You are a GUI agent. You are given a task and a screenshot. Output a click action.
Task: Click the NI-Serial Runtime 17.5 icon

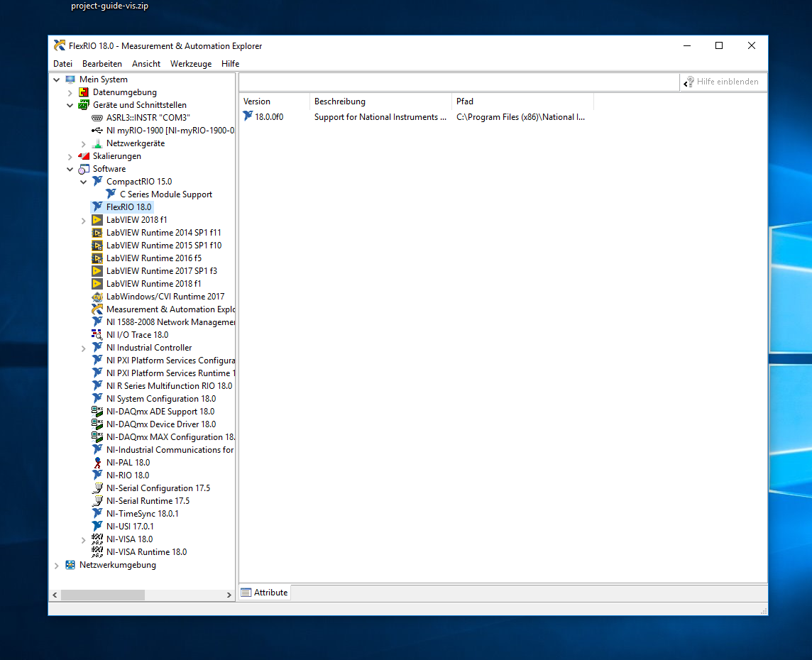pyautogui.click(x=97, y=501)
